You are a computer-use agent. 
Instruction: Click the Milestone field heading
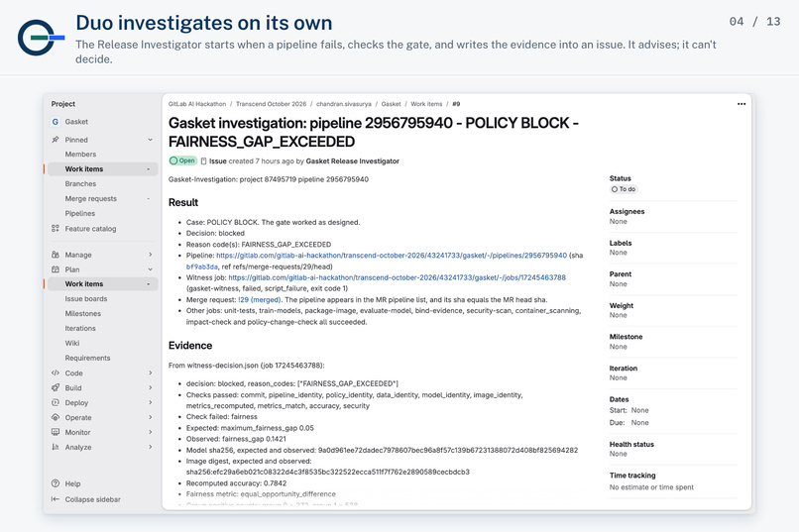click(x=627, y=337)
